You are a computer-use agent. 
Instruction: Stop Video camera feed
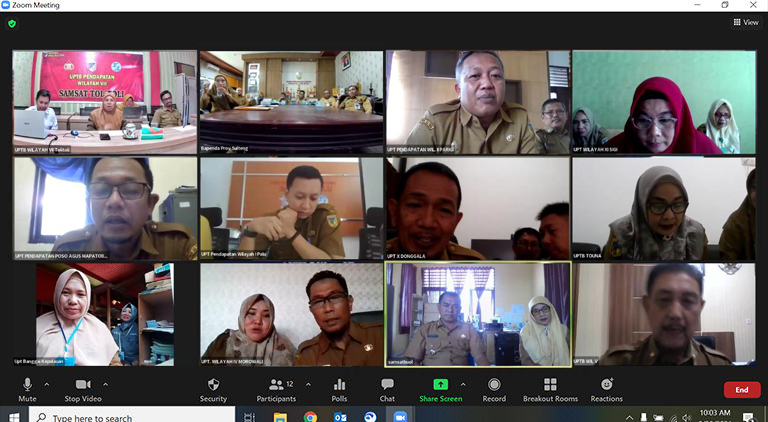tap(84, 388)
